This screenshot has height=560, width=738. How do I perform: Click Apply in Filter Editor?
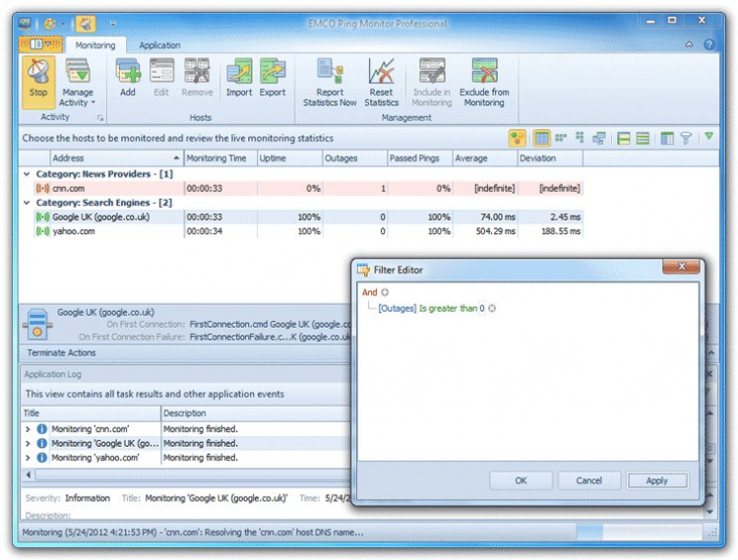[657, 480]
